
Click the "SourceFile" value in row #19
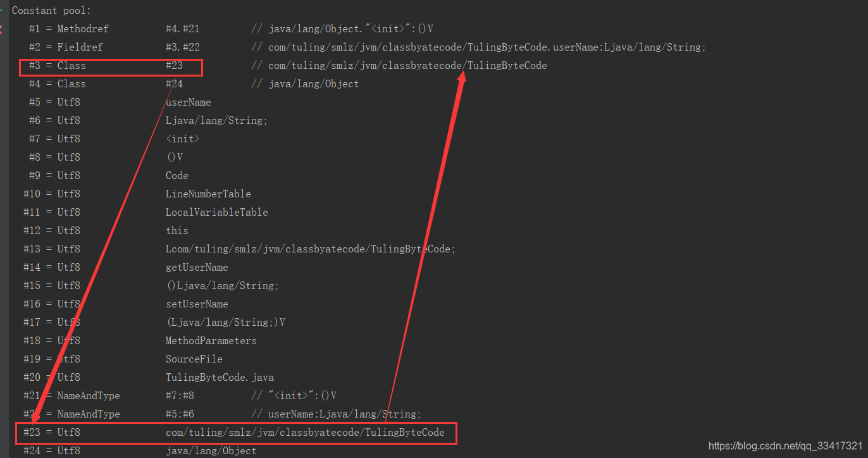pos(194,359)
